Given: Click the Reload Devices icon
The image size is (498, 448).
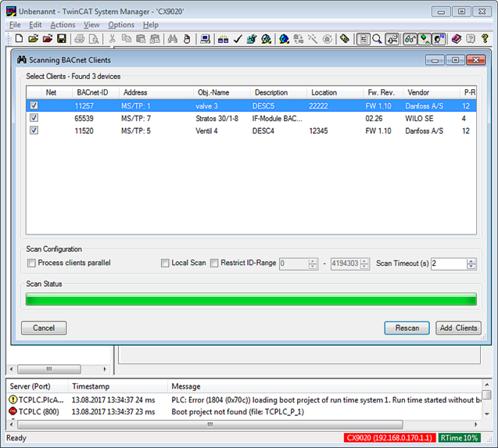Looking at the screenshot, I should click(298, 39).
